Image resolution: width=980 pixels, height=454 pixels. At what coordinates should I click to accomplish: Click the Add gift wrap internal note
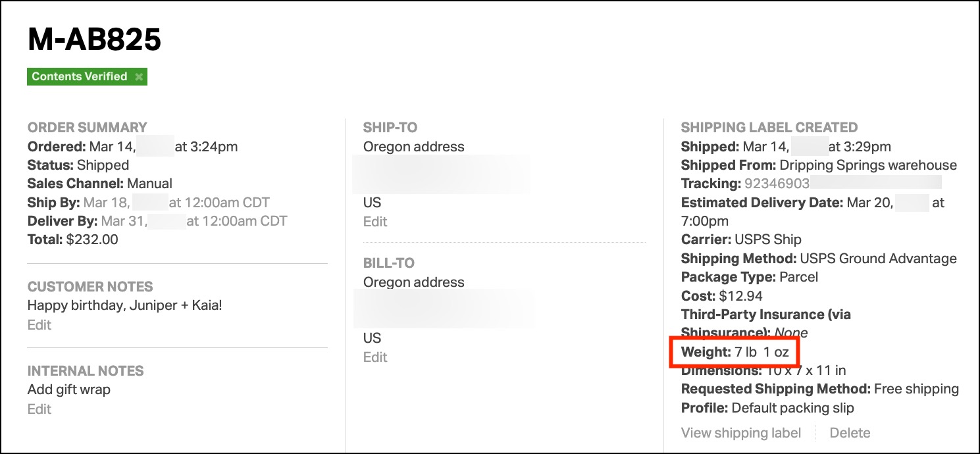coord(69,390)
